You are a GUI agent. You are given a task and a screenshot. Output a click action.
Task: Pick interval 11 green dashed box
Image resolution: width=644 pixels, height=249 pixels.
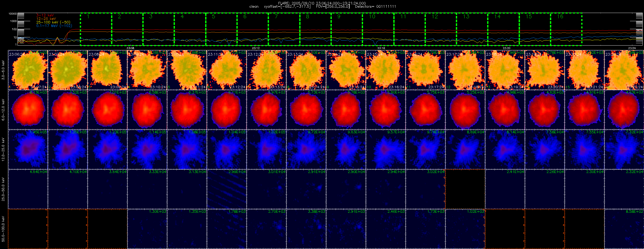click(409, 29)
